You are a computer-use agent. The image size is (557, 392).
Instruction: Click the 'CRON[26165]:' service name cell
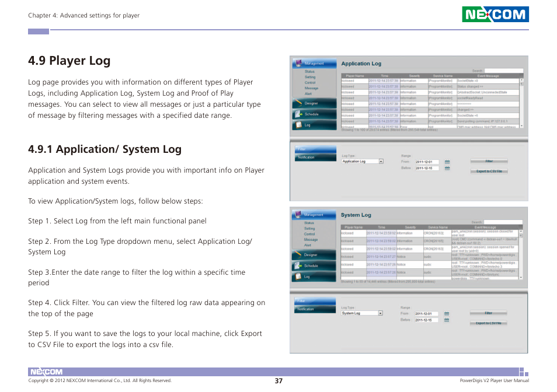pyautogui.click(x=437, y=241)
